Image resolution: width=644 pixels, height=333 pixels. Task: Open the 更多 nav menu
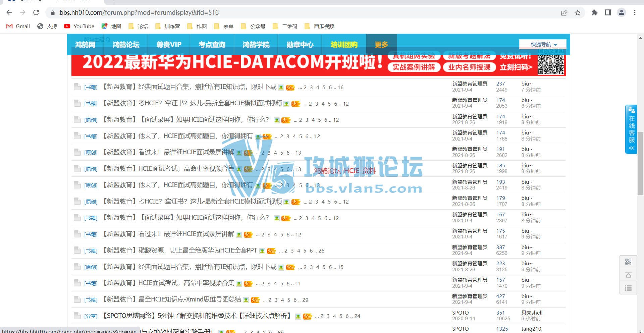(x=381, y=45)
